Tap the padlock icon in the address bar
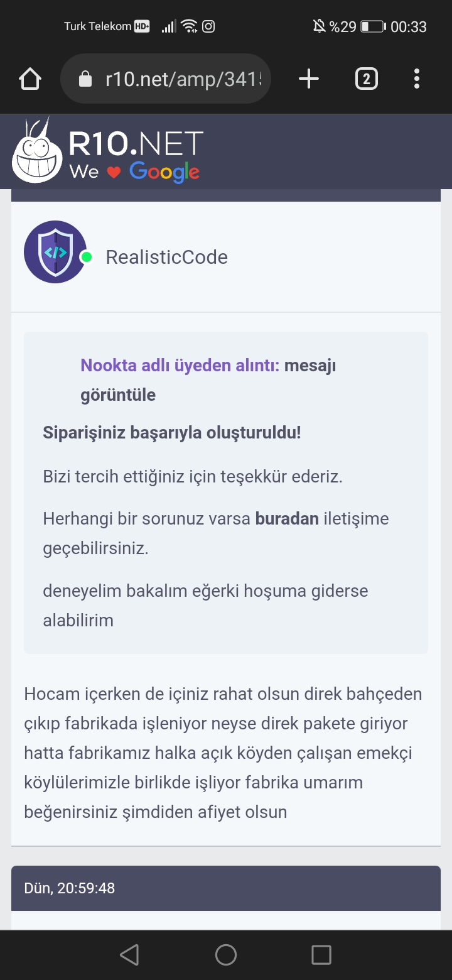Viewport: 452px width, 980px height. [x=85, y=79]
